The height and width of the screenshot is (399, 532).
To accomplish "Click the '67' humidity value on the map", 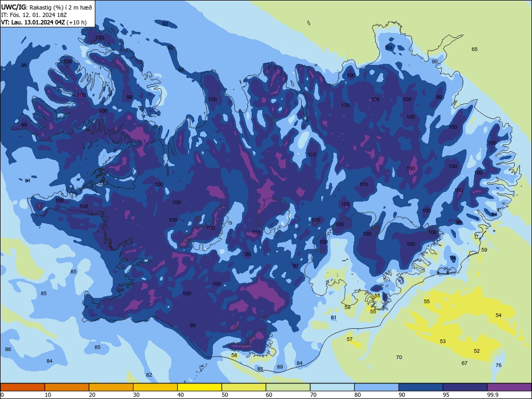I will pos(464,363).
